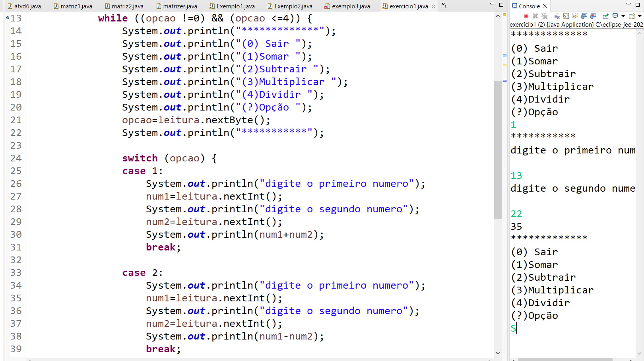Screen dimensions: 644x361
Task: Switch to the atvd6.java editor tab
Action: [x=24, y=6]
